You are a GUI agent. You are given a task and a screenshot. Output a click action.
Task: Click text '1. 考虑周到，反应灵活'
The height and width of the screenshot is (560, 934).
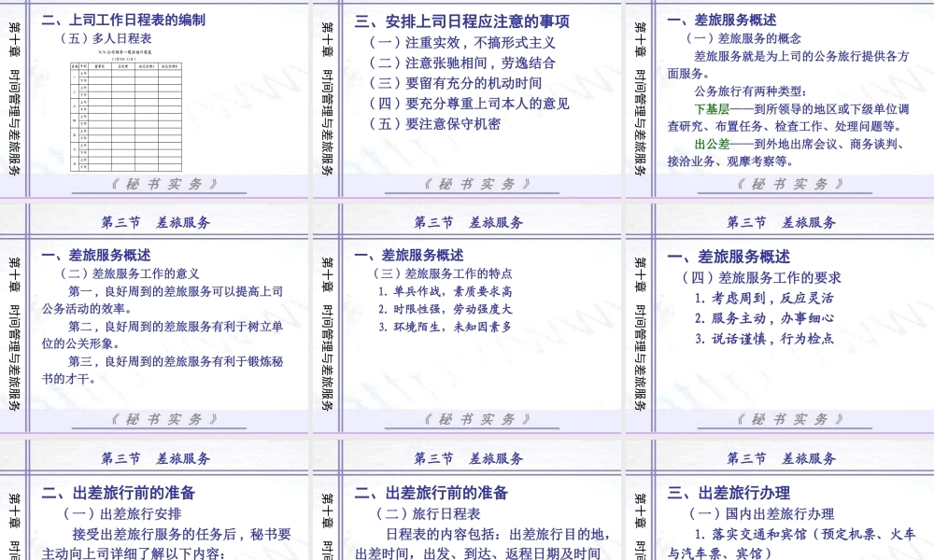pyautogui.click(x=764, y=298)
